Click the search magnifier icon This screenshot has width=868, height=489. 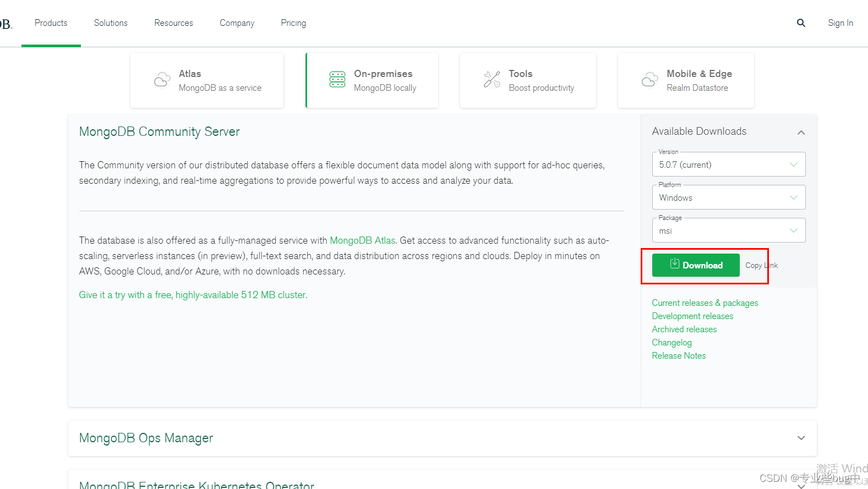[801, 23]
